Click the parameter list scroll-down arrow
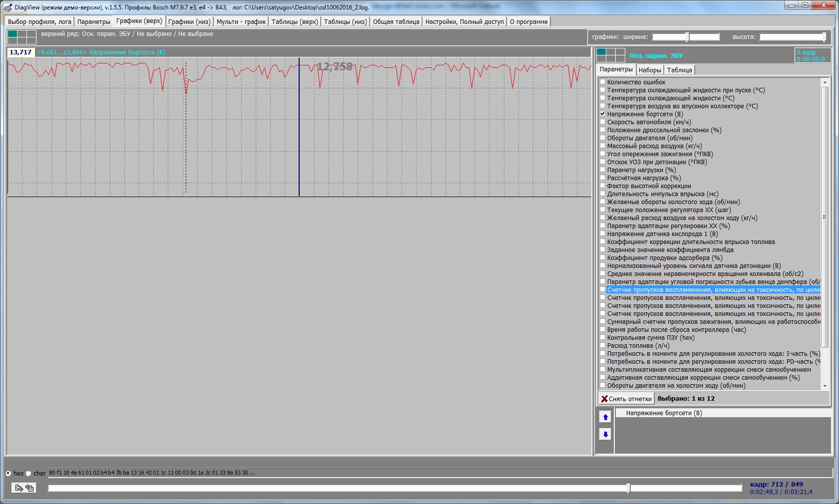This screenshot has height=504, width=839. 825,386
